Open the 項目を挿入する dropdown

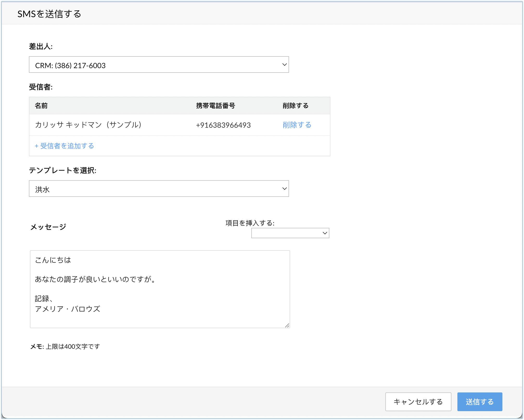290,233
